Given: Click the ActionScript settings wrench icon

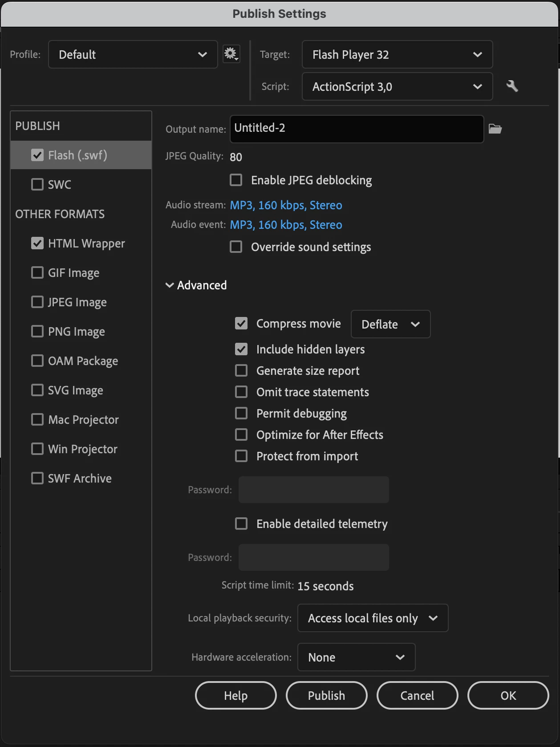Looking at the screenshot, I should (512, 86).
